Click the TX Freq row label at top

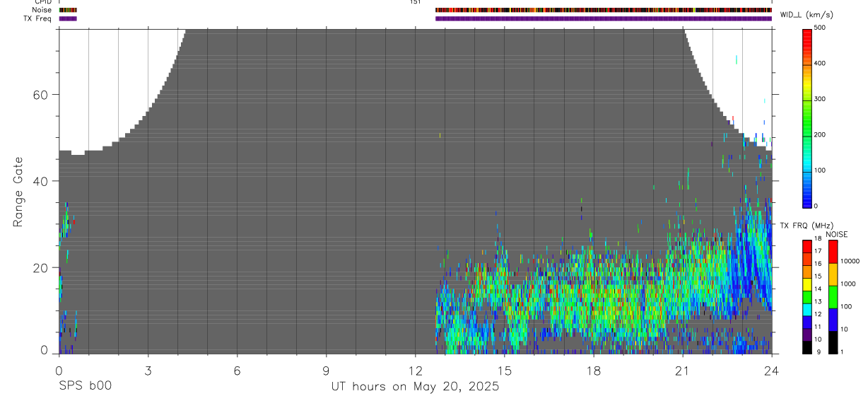(x=37, y=18)
